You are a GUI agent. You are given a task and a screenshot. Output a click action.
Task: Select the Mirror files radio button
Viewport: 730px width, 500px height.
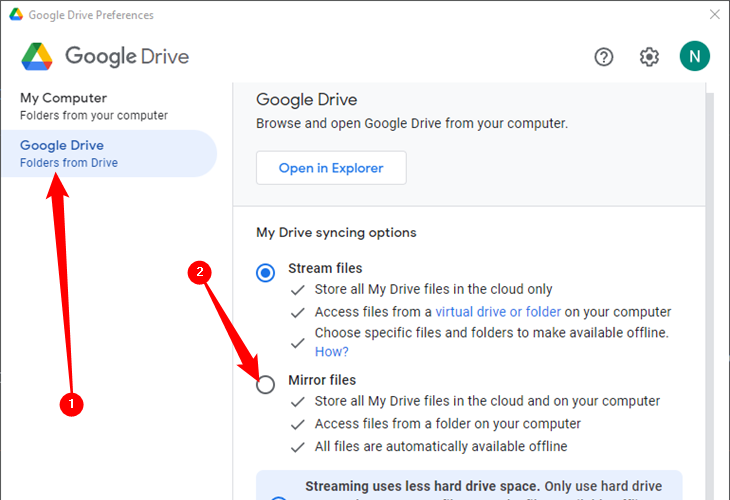click(265, 385)
